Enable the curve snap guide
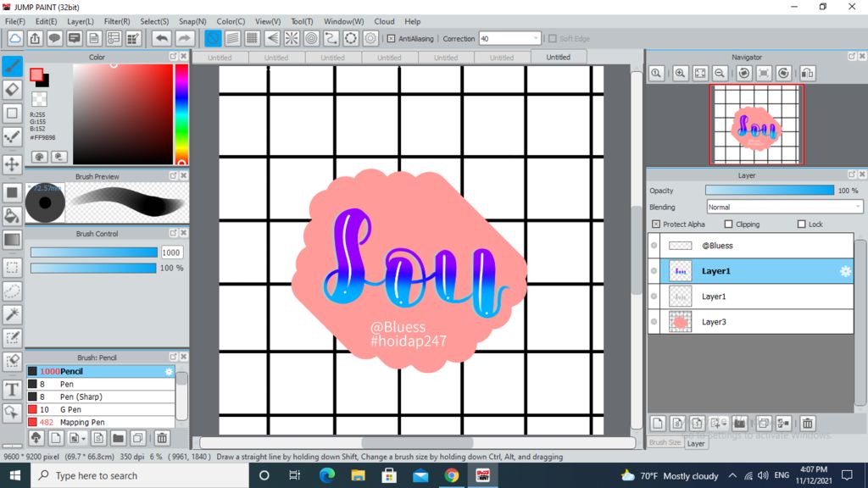Viewport: 868px width, 488px height. 331,38
